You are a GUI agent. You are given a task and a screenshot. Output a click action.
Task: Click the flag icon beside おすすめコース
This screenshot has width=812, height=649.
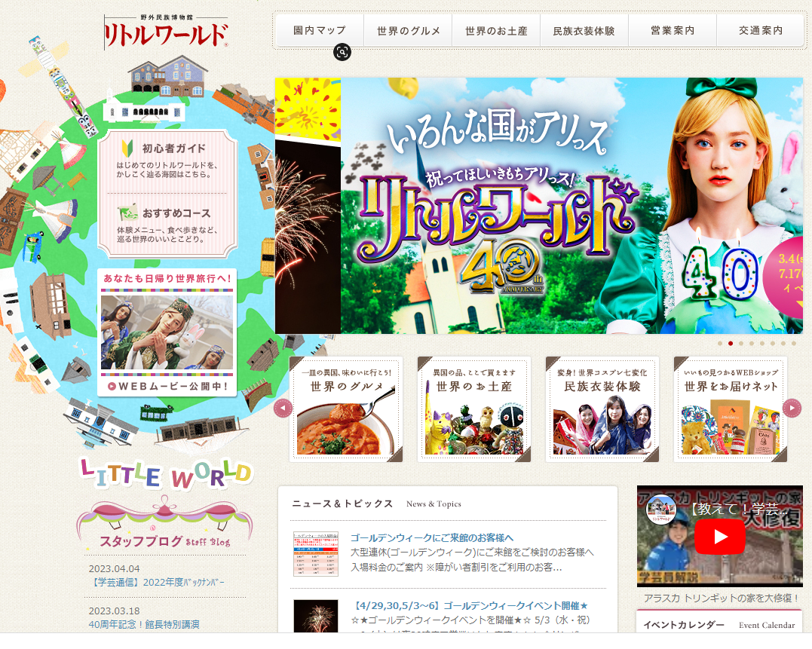point(127,213)
